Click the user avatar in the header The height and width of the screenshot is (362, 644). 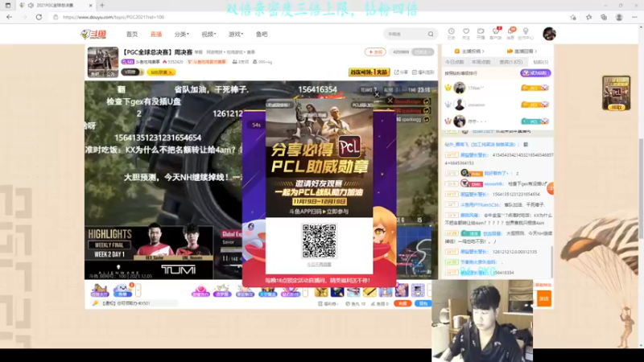(549, 34)
